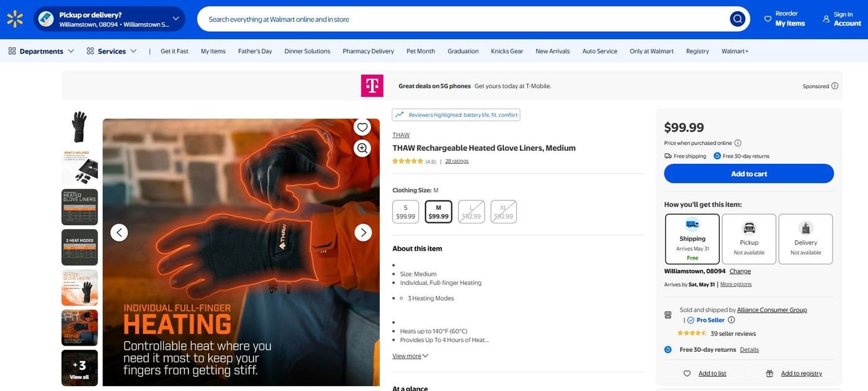Open New Arrivals nav item
The width and height of the screenshot is (868, 391).
tap(553, 51)
